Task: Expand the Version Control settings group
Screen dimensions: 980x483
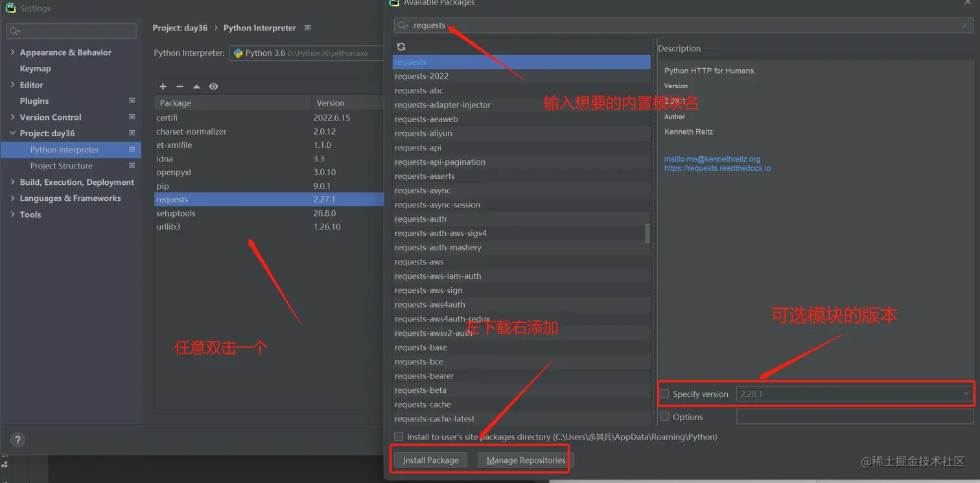Action: 12,117
